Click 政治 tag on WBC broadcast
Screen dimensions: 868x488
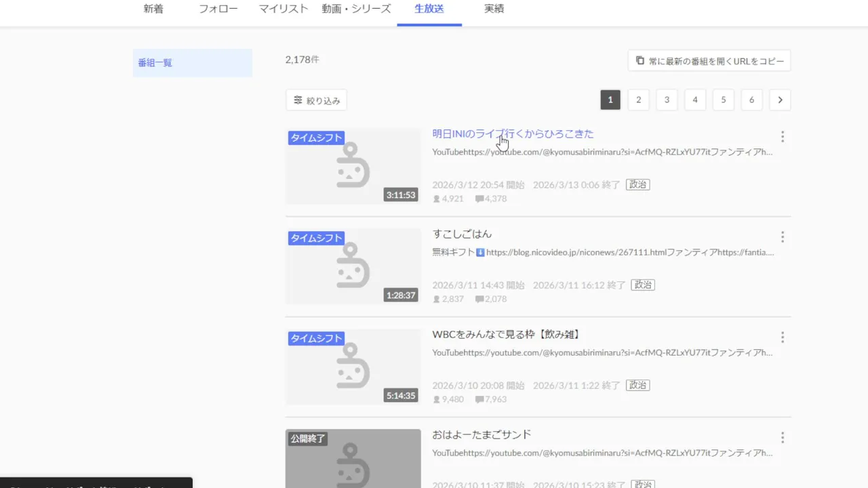click(638, 385)
